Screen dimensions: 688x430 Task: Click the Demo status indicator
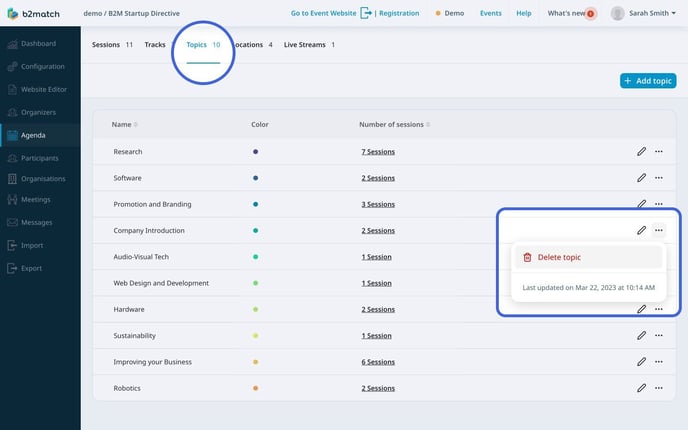[x=450, y=13]
